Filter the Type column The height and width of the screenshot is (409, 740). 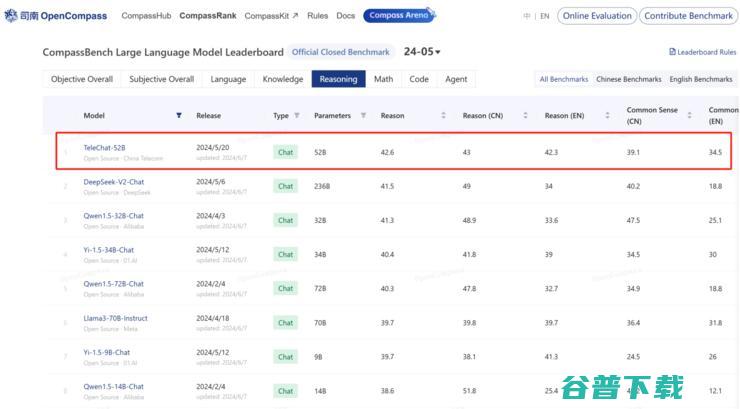pyautogui.click(x=297, y=116)
